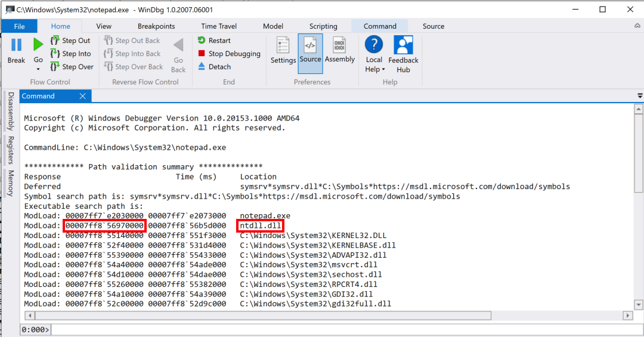Click the Break pause icon

(16, 45)
